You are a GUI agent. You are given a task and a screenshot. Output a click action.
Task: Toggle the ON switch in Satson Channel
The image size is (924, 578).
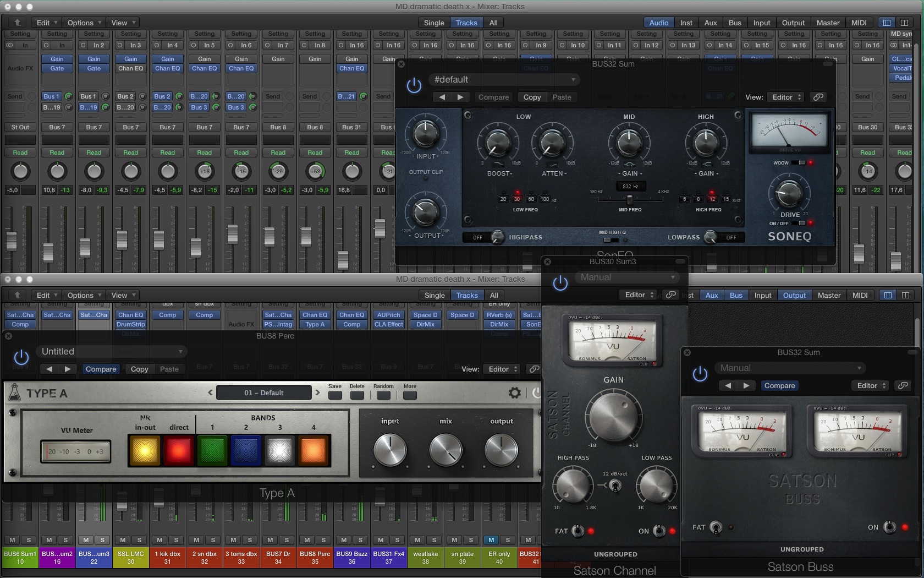point(659,531)
